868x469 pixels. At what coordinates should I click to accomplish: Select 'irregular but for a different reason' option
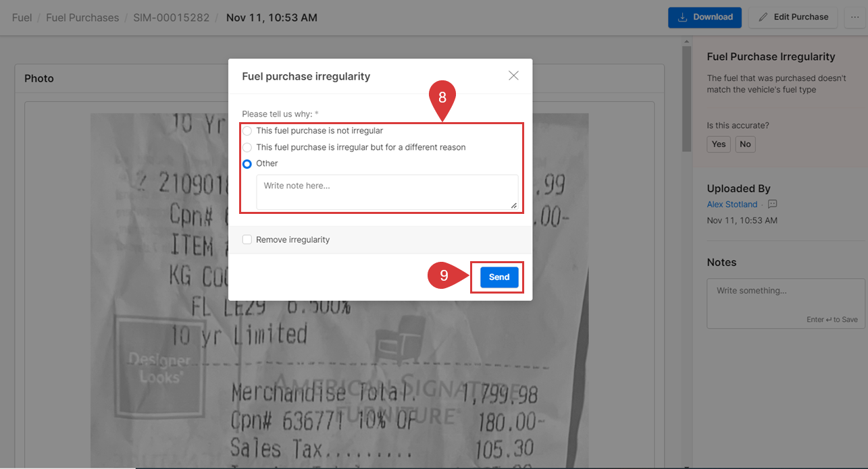[x=247, y=147]
